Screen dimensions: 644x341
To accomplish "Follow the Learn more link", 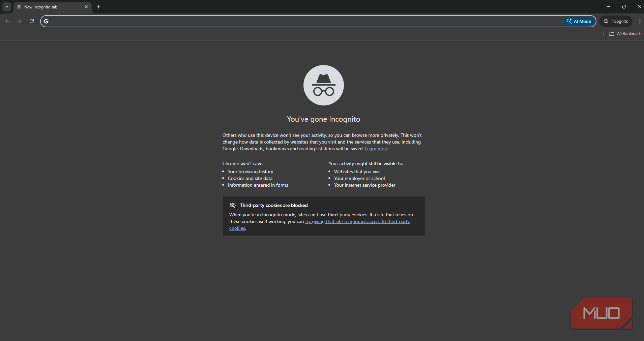I will click(377, 149).
